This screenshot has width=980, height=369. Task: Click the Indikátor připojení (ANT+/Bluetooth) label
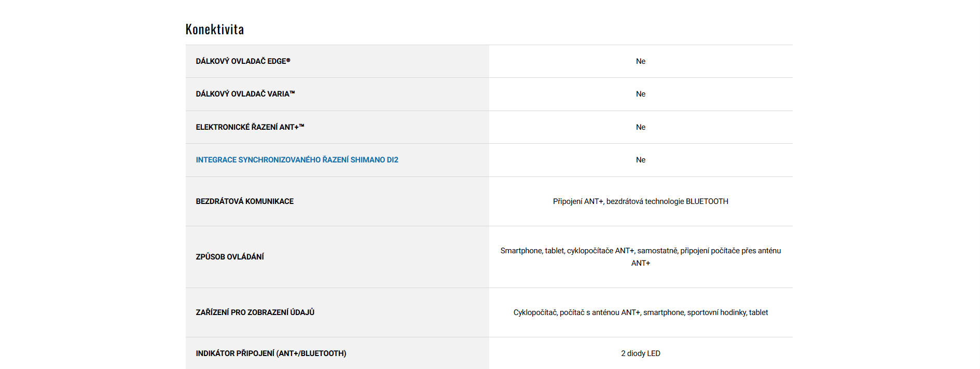271,353
